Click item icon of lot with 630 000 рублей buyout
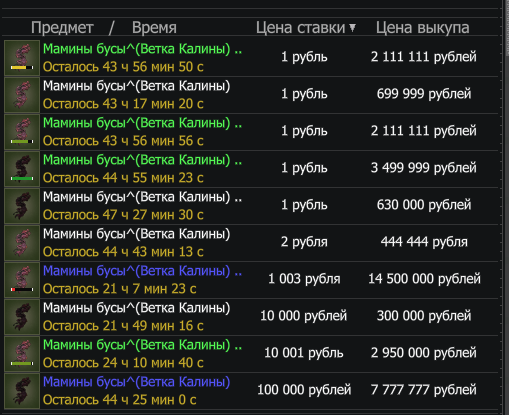Image resolution: width=509 pixels, height=415 pixels. click(x=22, y=206)
